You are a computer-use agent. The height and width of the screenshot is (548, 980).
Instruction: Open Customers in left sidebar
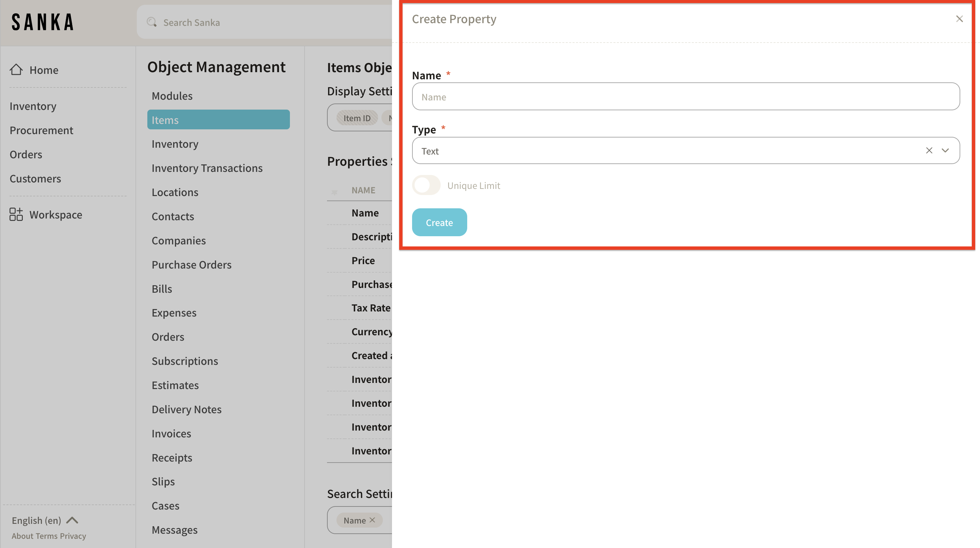click(35, 178)
